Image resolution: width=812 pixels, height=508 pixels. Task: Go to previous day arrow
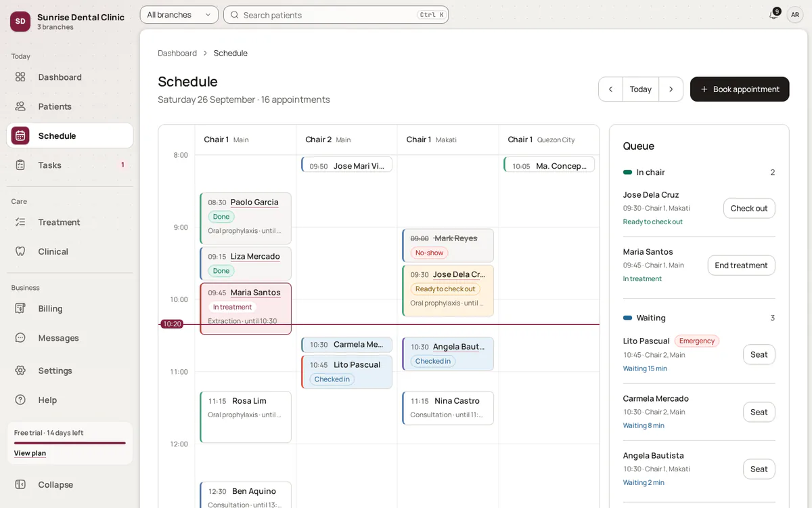tap(610, 89)
